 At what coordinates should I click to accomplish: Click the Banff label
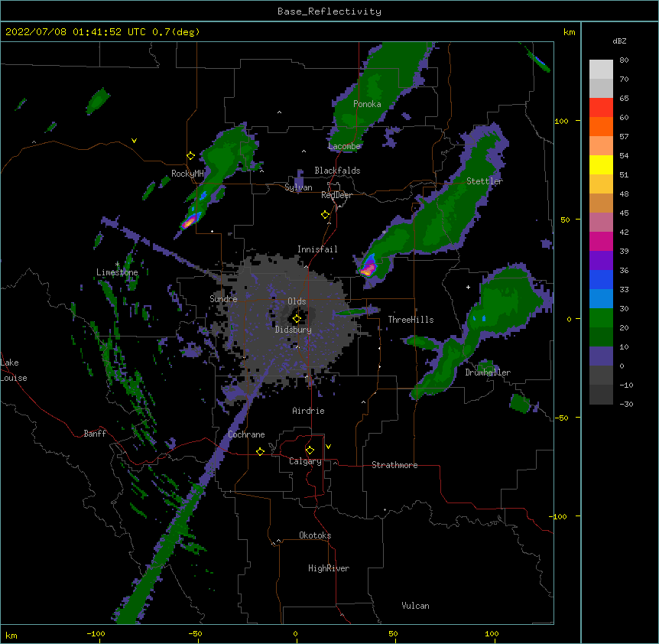click(95, 434)
